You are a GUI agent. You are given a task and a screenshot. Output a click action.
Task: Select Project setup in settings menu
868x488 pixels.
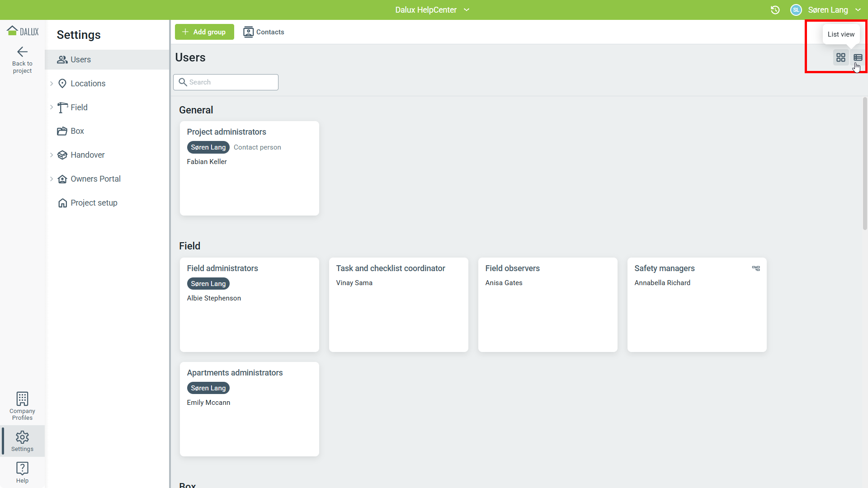coord(94,203)
